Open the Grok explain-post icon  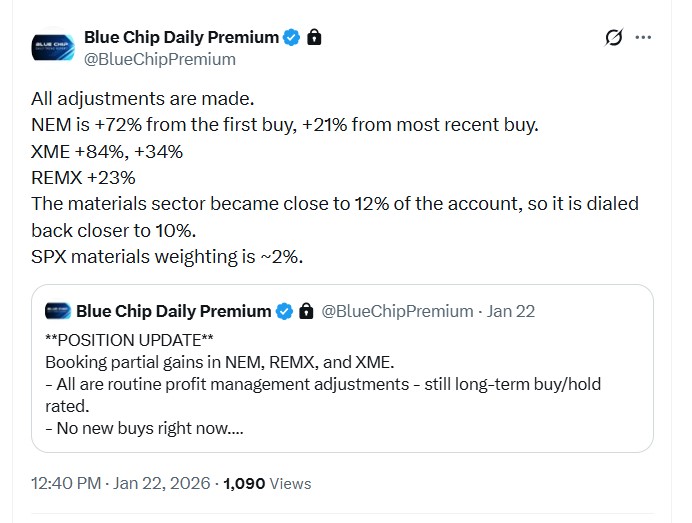point(615,38)
